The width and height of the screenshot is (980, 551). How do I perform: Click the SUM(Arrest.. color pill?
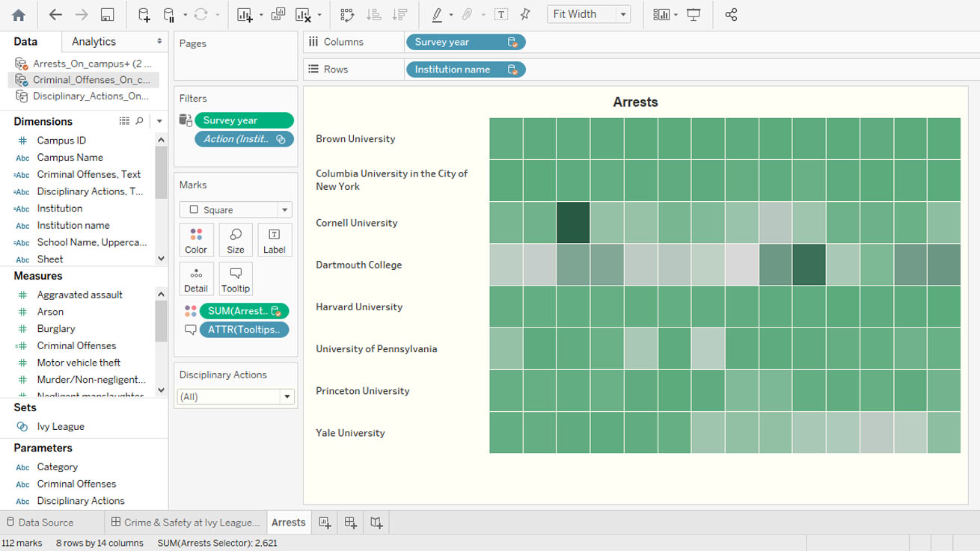[x=244, y=311]
